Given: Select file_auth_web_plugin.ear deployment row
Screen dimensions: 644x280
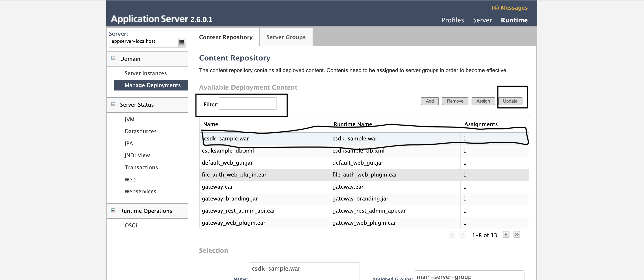Looking at the screenshot, I should [x=364, y=174].
